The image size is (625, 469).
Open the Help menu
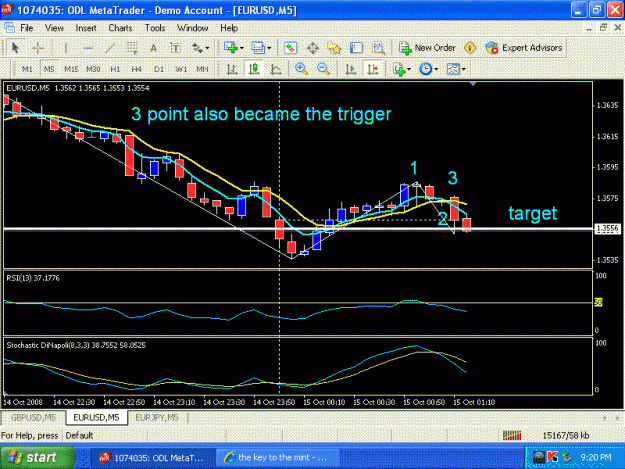tap(229, 28)
